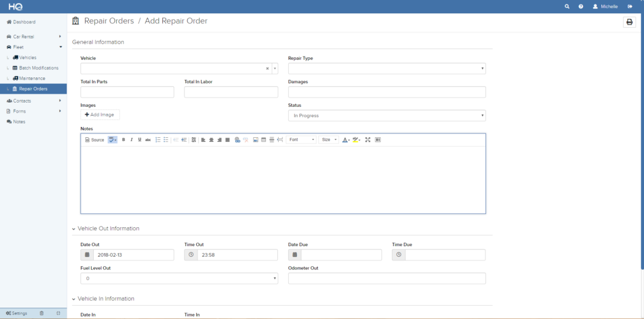Image resolution: width=644 pixels, height=319 pixels.
Task: Select Repair Orders in the sidebar
Action: click(33, 89)
